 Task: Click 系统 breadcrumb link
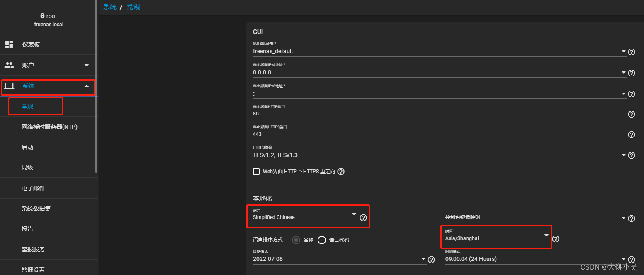(x=110, y=7)
